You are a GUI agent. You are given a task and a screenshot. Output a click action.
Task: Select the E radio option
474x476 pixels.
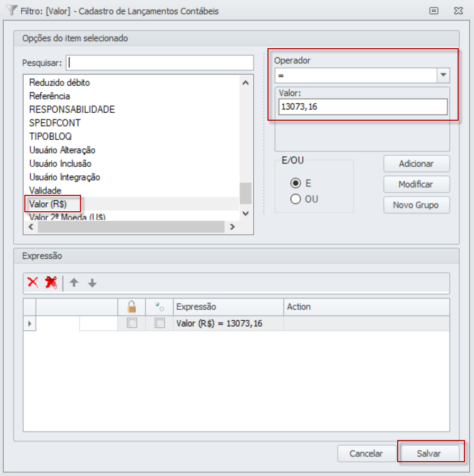pyautogui.click(x=296, y=183)
